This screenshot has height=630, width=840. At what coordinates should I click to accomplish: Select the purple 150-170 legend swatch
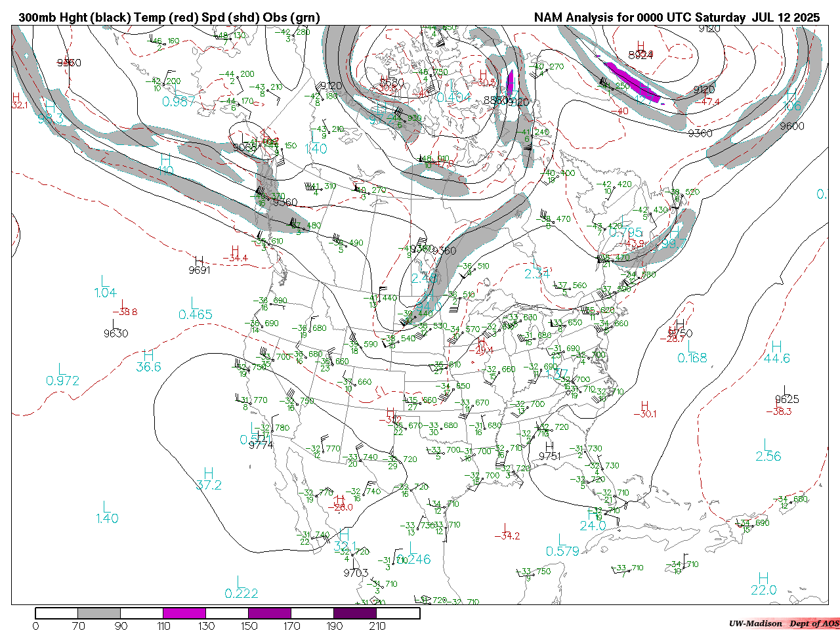pyautogui.click(x=269, y=614)
